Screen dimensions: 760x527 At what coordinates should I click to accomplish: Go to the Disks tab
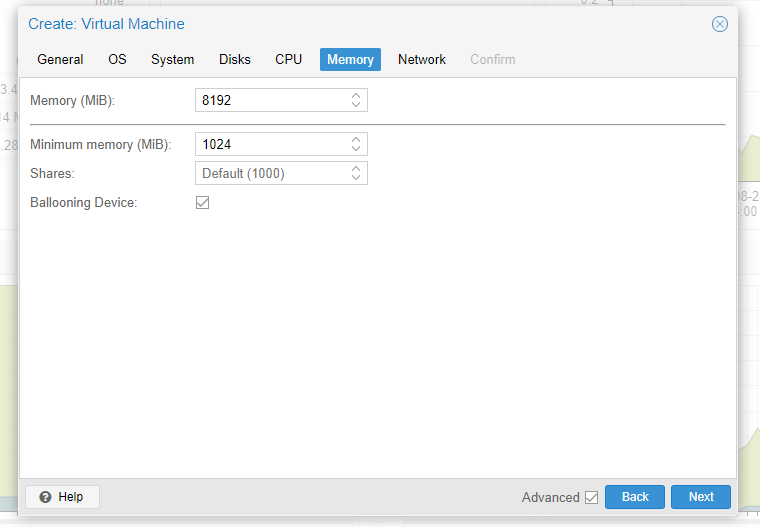pos(235,60)
